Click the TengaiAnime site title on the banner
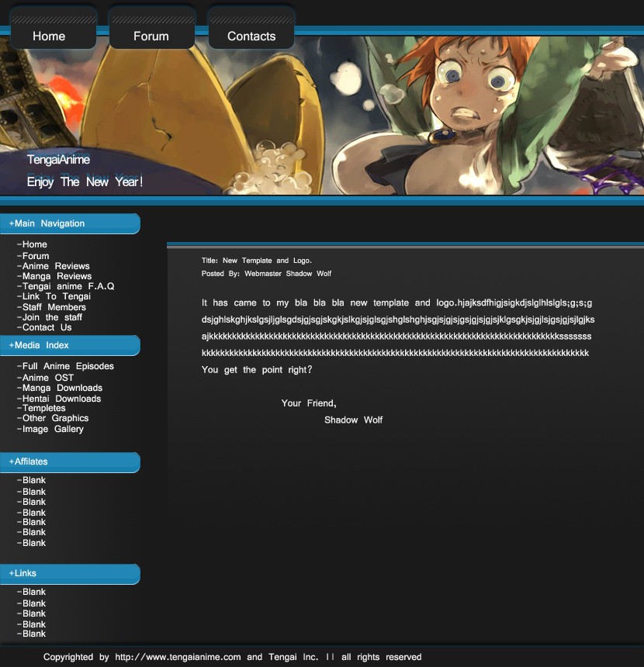Screen dimensions: 644x667 tap(59, 160)
